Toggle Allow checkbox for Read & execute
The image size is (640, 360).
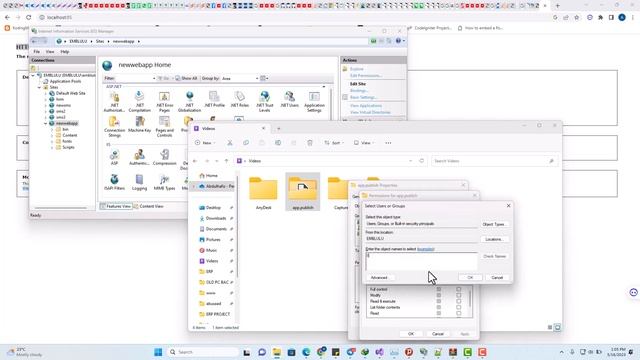point(439,301)
